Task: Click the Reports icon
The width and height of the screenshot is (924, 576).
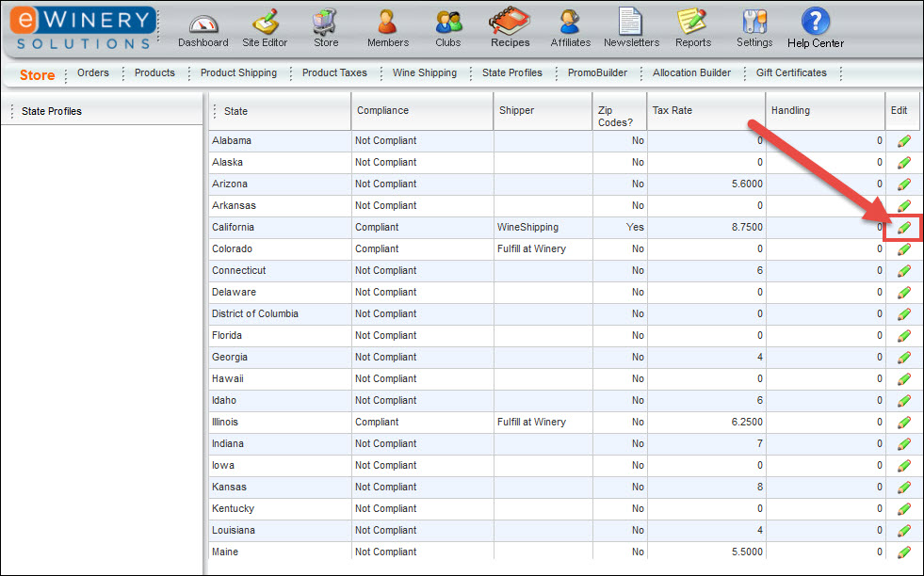Action: tap(692, 23)
